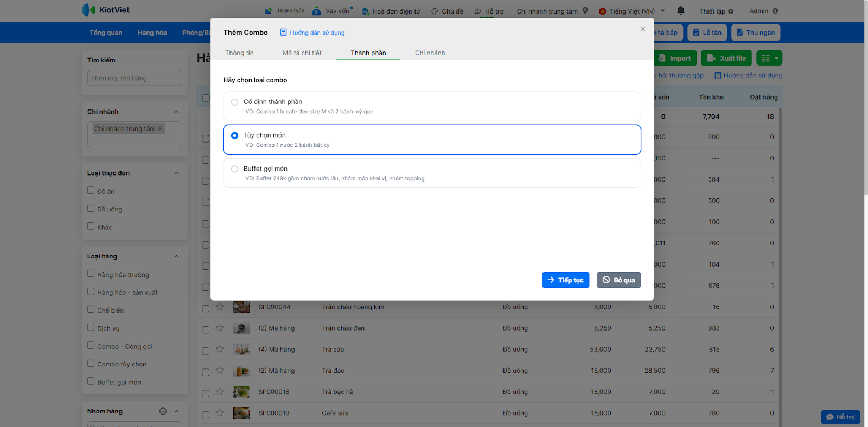Click the Admin user account icon
The width and height of the screenshot is (868, 427).
click(x=775, y=11)
